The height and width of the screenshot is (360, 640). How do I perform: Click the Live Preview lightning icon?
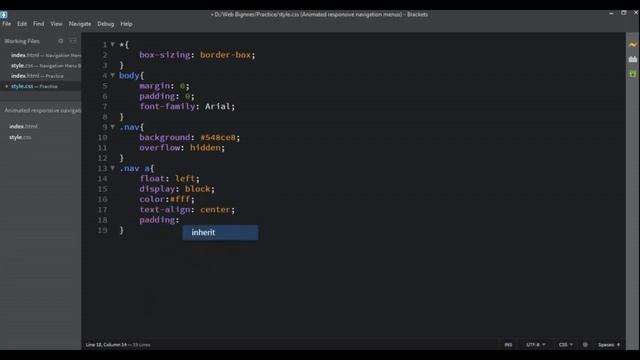633,44
